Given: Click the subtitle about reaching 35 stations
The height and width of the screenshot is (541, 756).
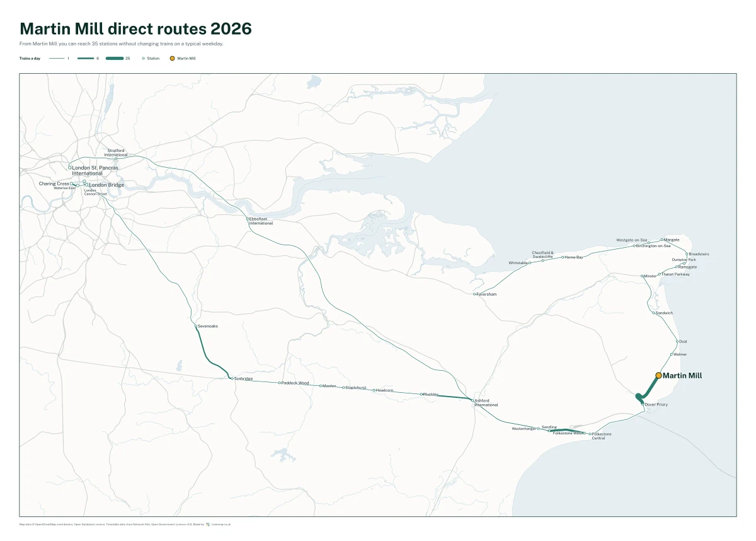Looking at the screenshot, I should (122, 44).
